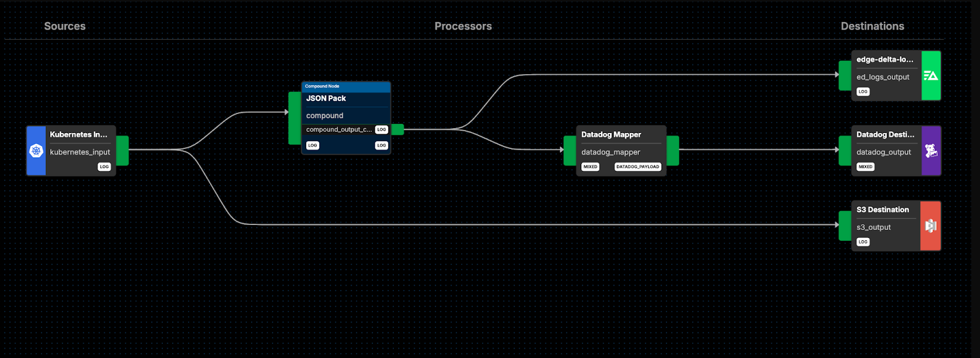Screen dimensions: 980x358
Task: Select the Datadog Mapper node title
Action: [611, 135]
